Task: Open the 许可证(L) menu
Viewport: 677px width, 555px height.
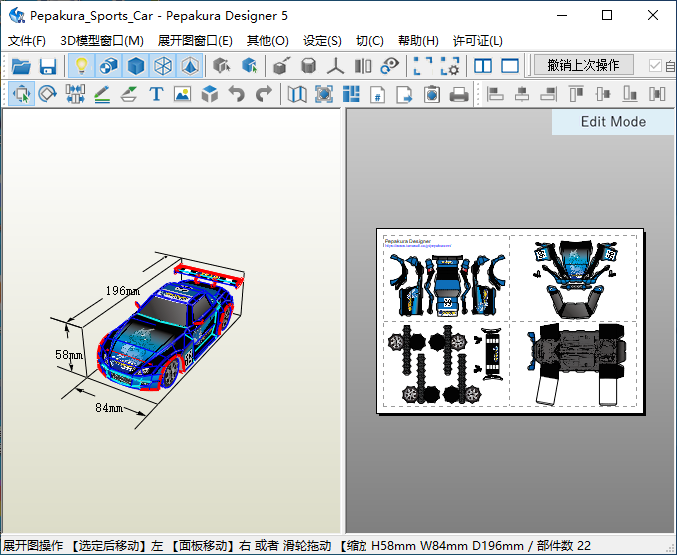Action: pyautogui.click(x=478, y=41)
